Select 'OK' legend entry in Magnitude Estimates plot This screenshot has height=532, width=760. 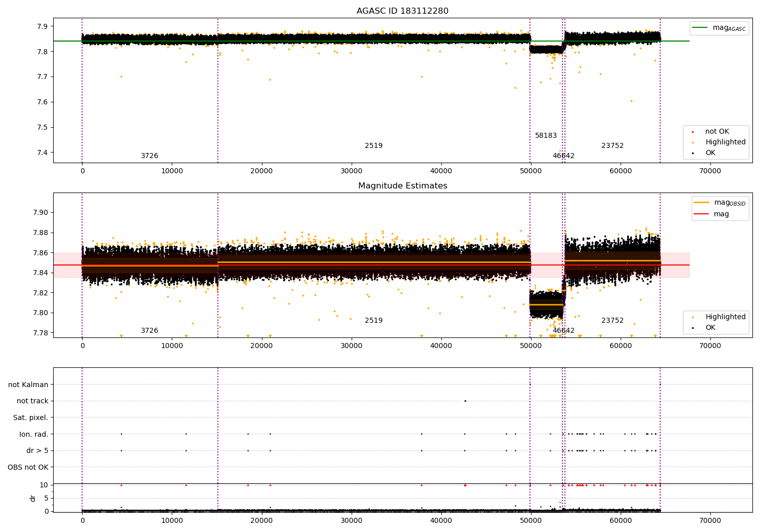tap(710, 328)
